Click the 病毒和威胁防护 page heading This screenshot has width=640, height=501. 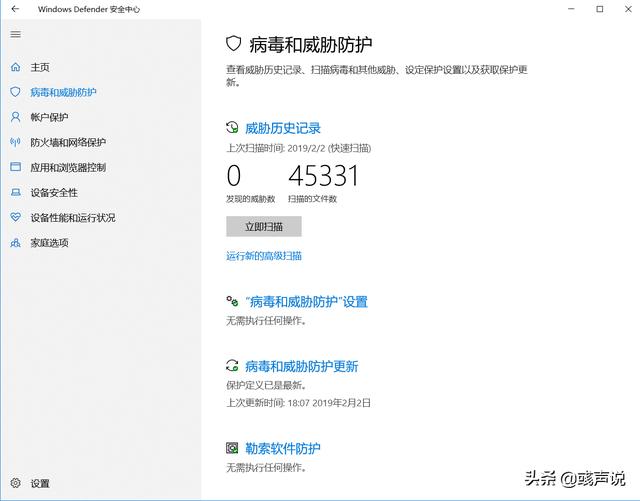(311, 44)
